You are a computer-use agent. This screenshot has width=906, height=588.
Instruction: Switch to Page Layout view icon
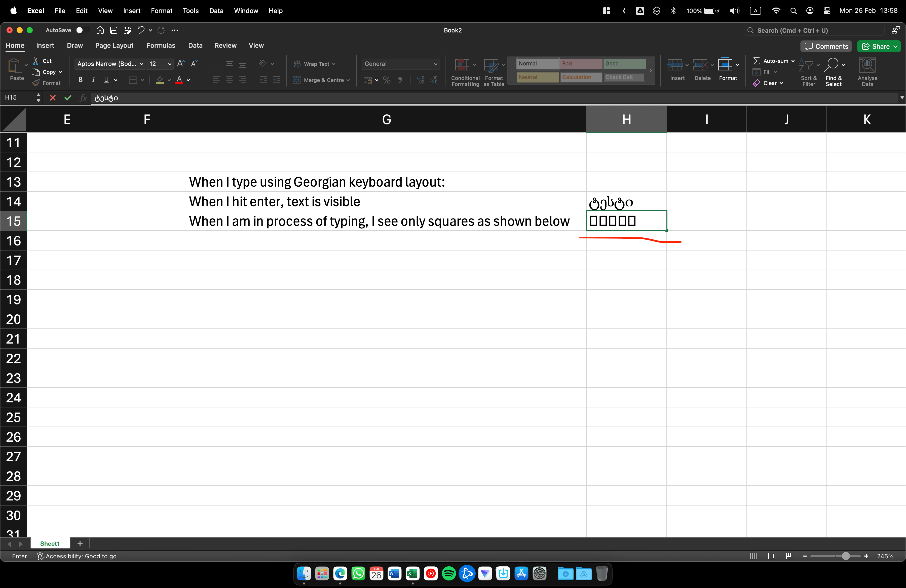(x=772, y=556)
